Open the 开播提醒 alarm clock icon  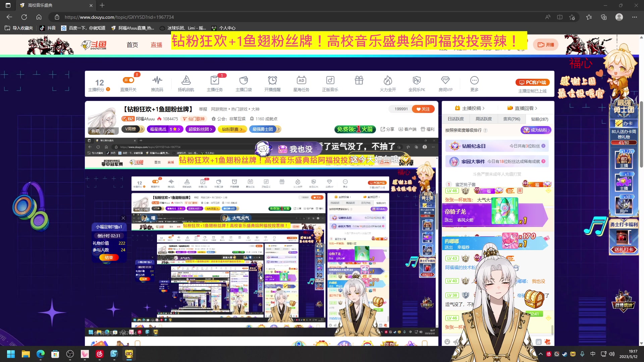272,83
